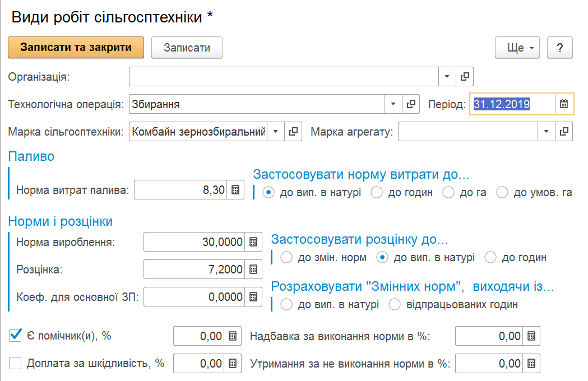This screenshot has height=381, width=588.
Task: Expand the Технологічна операція dropdown list
Action: (x=393, y=104)
